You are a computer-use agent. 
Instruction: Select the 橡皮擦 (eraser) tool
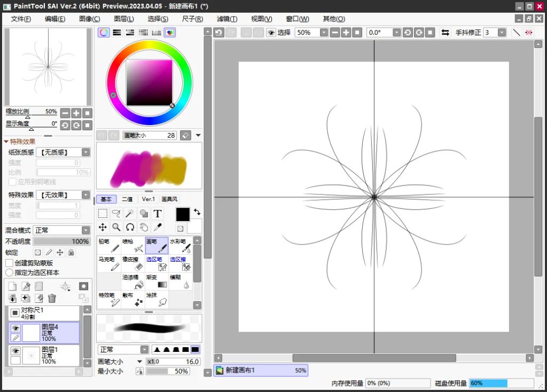133,263
